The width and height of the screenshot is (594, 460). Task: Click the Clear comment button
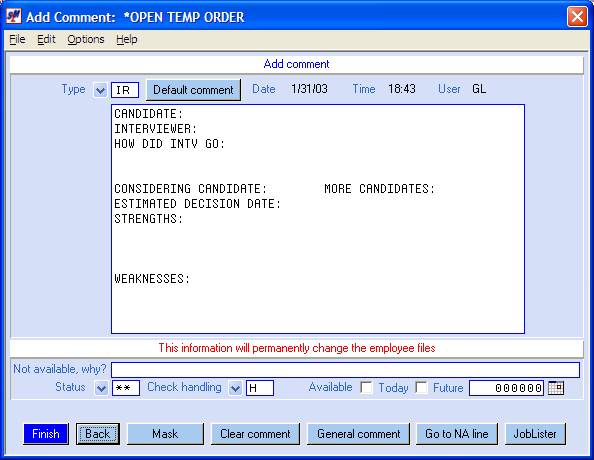pos(255,433)
